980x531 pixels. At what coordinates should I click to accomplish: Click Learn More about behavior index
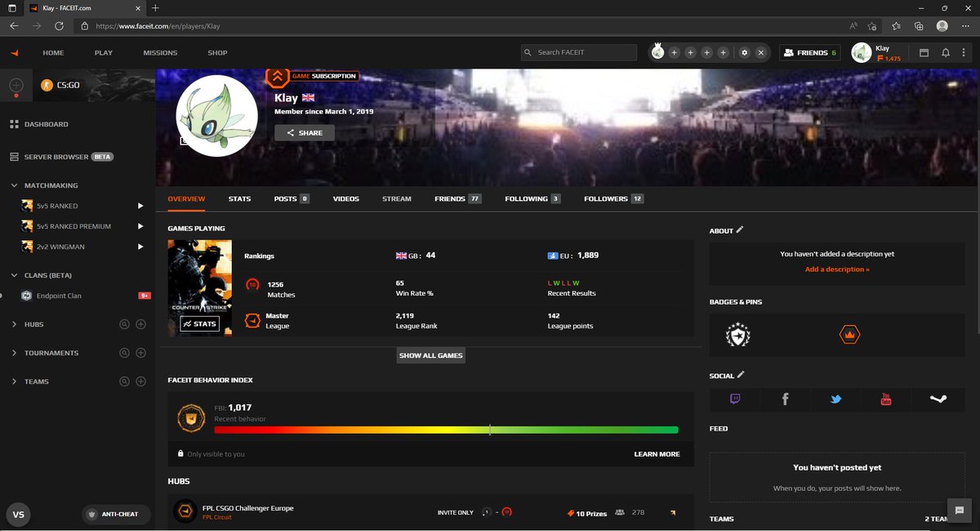pyautogui.click(x=657, y=454)
